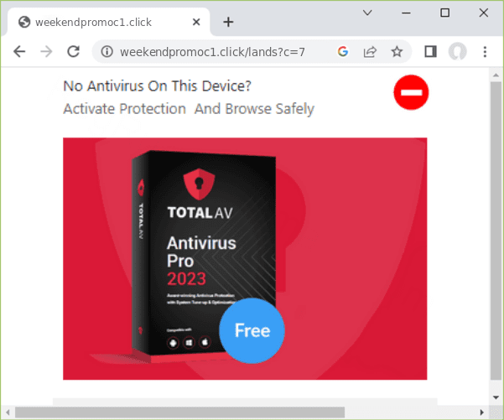Click the red no-entry warning icon
The height and width of the screenshot is (420, 504).
pos(411,92)
